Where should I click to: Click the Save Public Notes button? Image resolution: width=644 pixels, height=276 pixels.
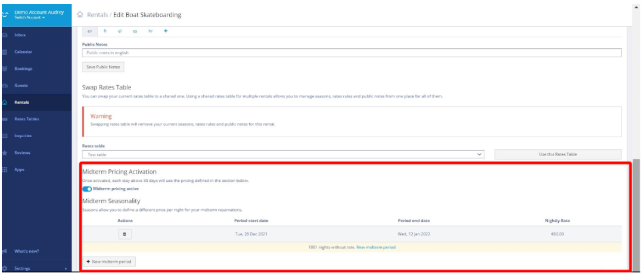pyautogui.click(x=102, y=67)
